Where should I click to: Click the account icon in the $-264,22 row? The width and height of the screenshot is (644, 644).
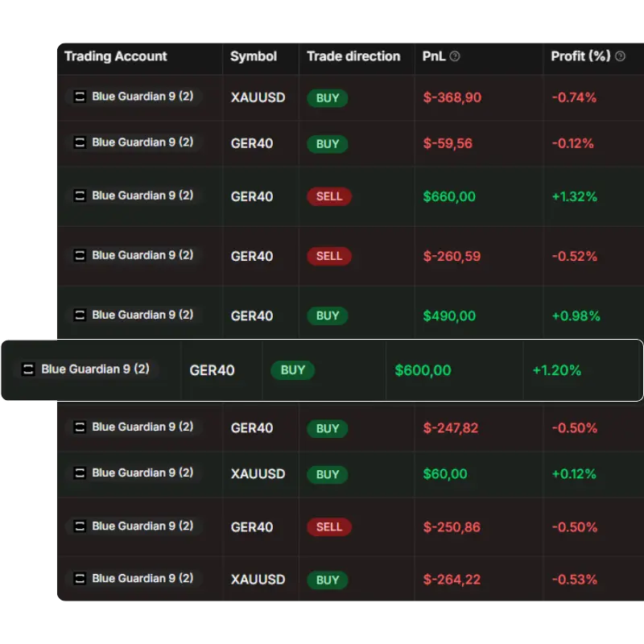point(80,579)
